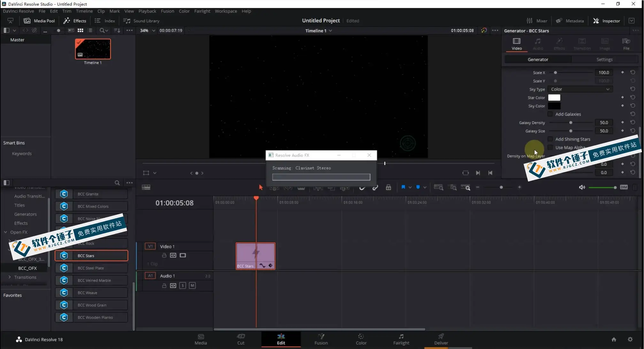Select BCC Steel Plate generator
The image size is (644, 349).
[x=91, y=268]
